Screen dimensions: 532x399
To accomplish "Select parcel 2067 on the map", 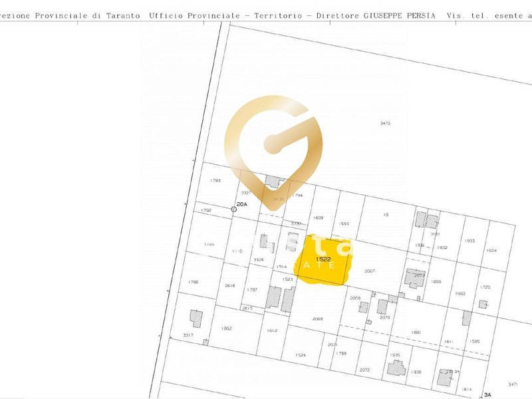I will [370, 271].
